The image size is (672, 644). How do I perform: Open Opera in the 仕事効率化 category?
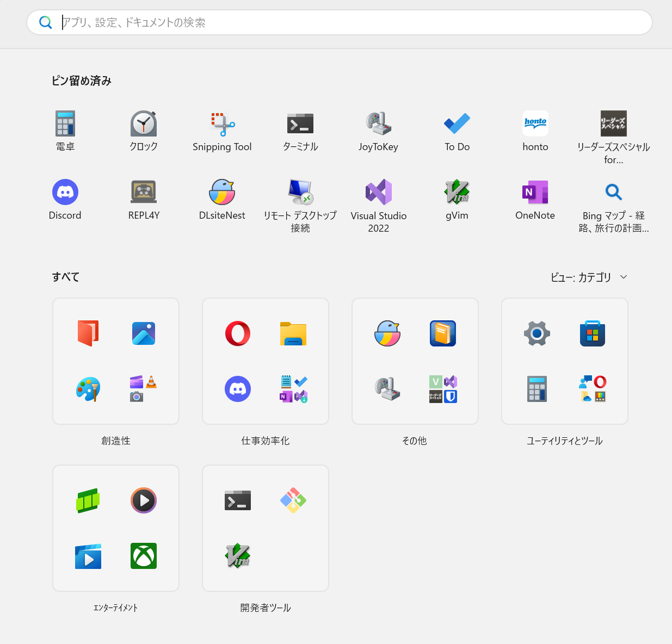[238, 333]
